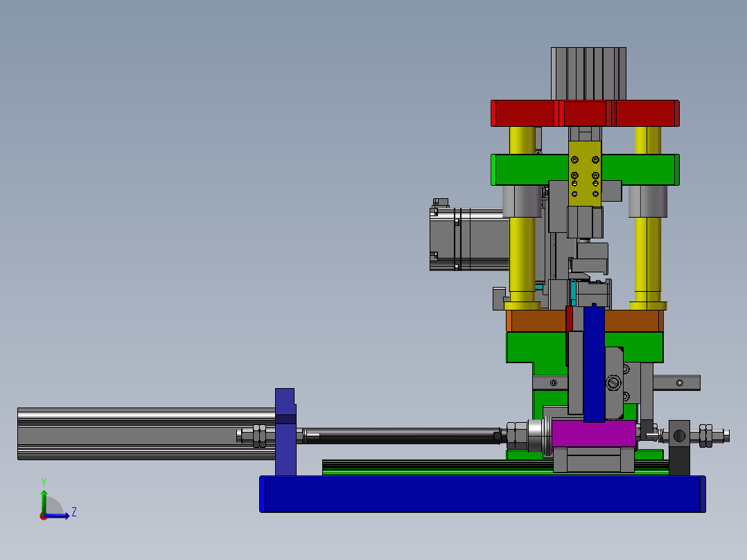Click the magenta block on the slide

tap(592, 435)
